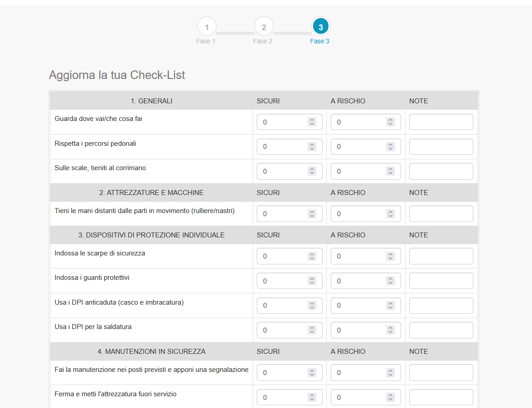Click A Rischio spinner for 'Tieni le mani distanti'
This screenshot has height=408, width=532.
pyautogui.click(x=390, y=214)
